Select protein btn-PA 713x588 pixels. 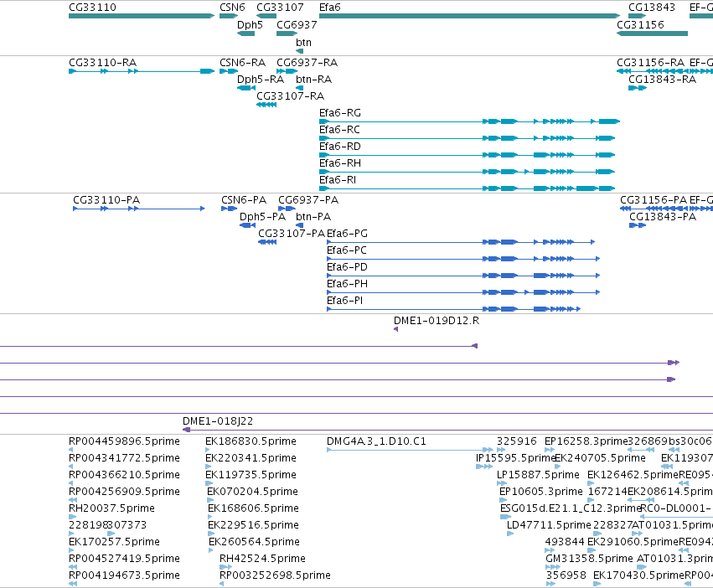click(x=300, y=225)
